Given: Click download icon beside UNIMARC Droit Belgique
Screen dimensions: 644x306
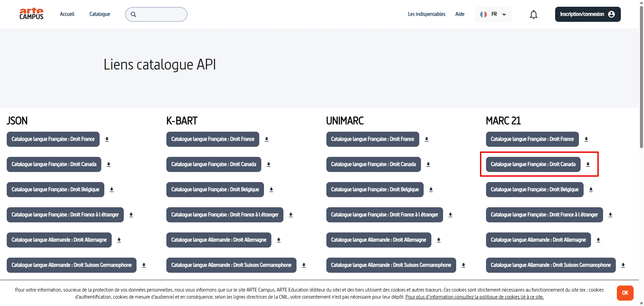Looking at the screenshot, I should click(x=431, y=190).
